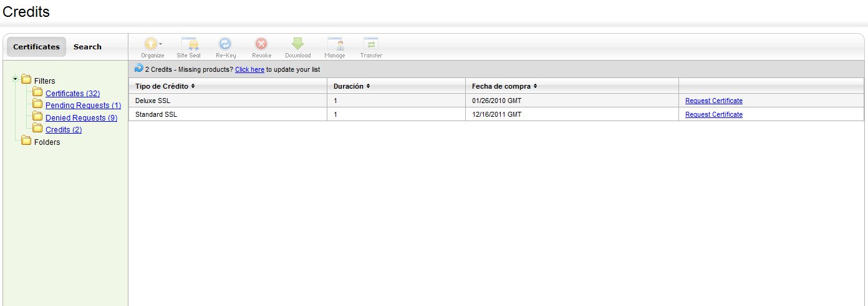Image resolution: width=868 pixels, height=306 pixels.
Task: Click the 'Click here' update list link
Action: 249,70
